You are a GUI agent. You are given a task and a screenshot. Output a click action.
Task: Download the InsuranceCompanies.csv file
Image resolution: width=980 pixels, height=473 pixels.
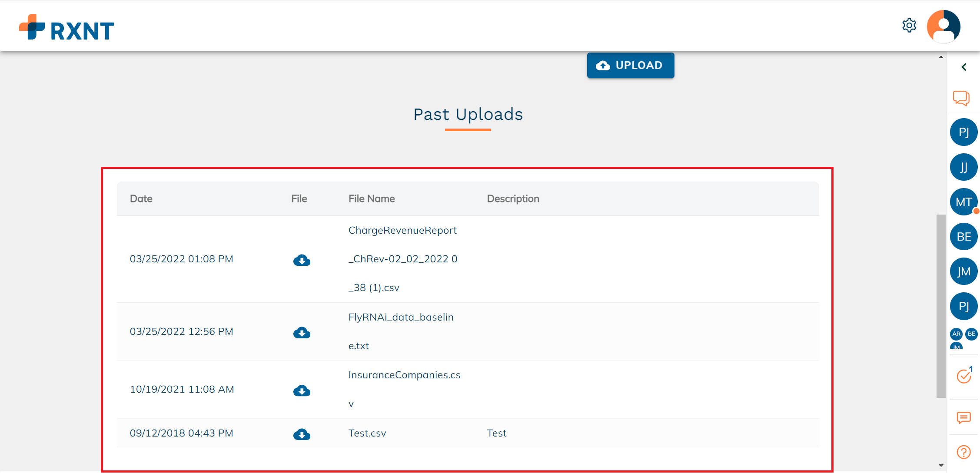tap(302, 391)
